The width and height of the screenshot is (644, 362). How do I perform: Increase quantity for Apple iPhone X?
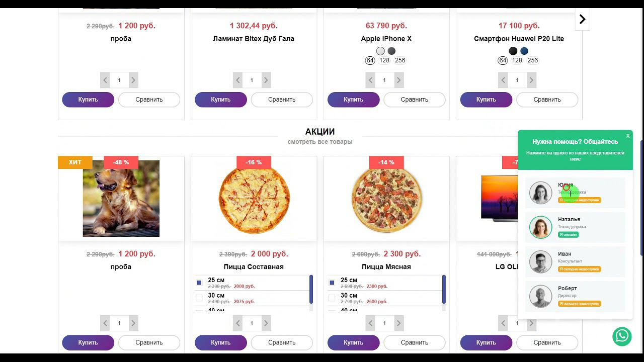pos(398,80)
